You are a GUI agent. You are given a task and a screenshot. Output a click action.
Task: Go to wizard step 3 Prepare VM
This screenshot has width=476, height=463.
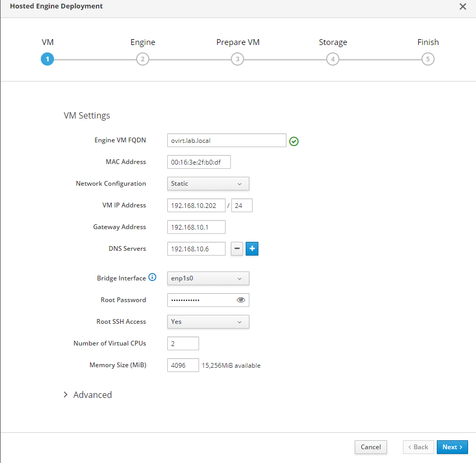click(238, 59)
